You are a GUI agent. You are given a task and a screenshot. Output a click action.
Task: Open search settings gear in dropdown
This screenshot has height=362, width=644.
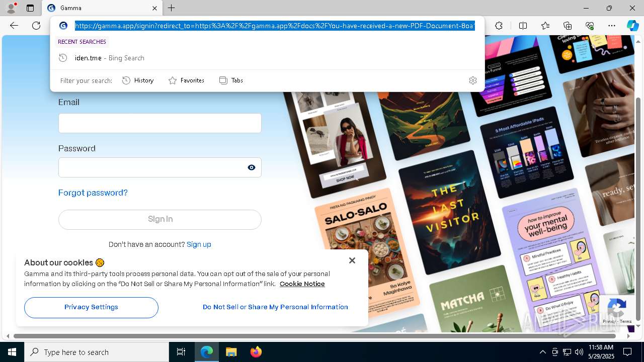click(x=472, y=80)
